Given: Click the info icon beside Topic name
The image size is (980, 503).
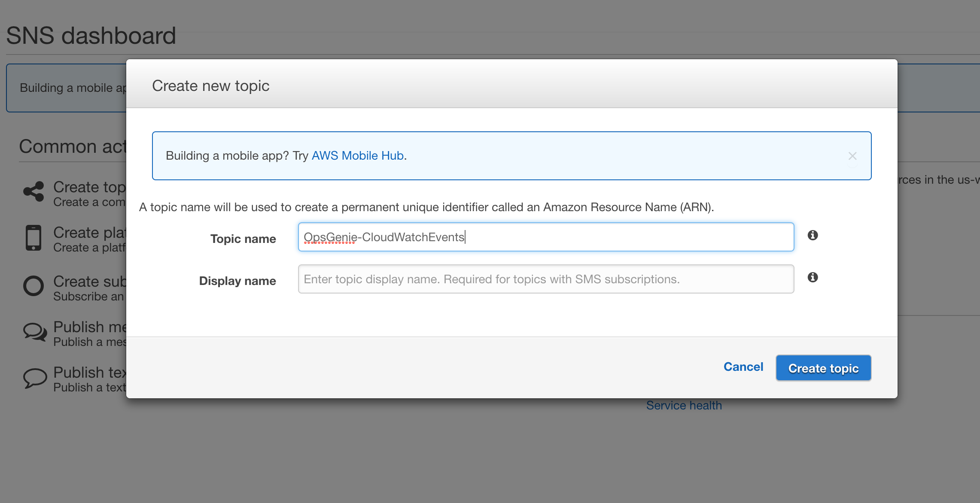Looking at the screenshot, I should pyautogui.click(x=813, y=235).
